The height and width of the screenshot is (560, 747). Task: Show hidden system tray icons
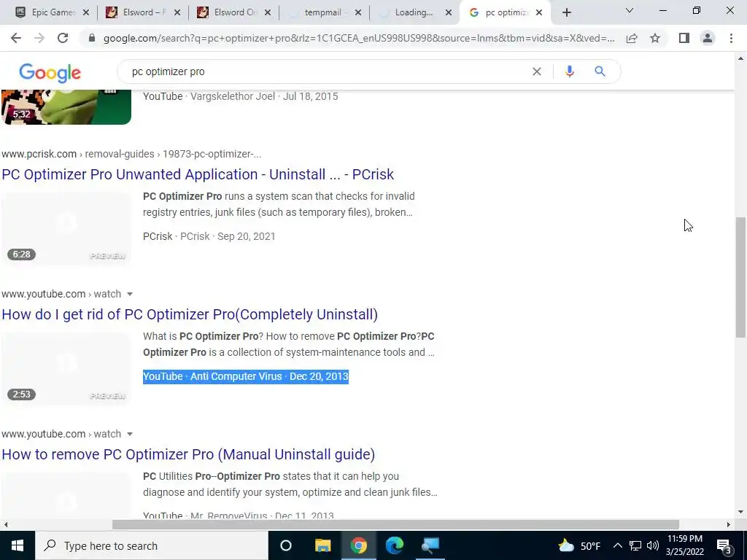(x=617, y=545)
